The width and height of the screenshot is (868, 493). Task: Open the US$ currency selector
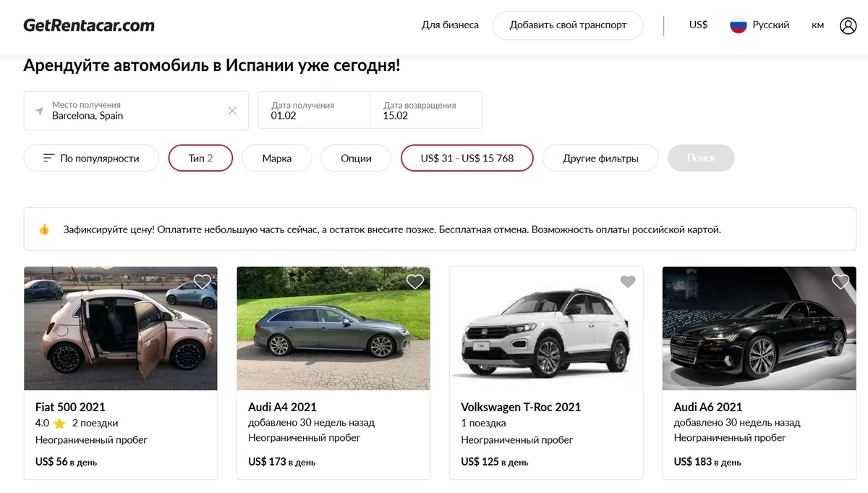[x=698, y=25]
